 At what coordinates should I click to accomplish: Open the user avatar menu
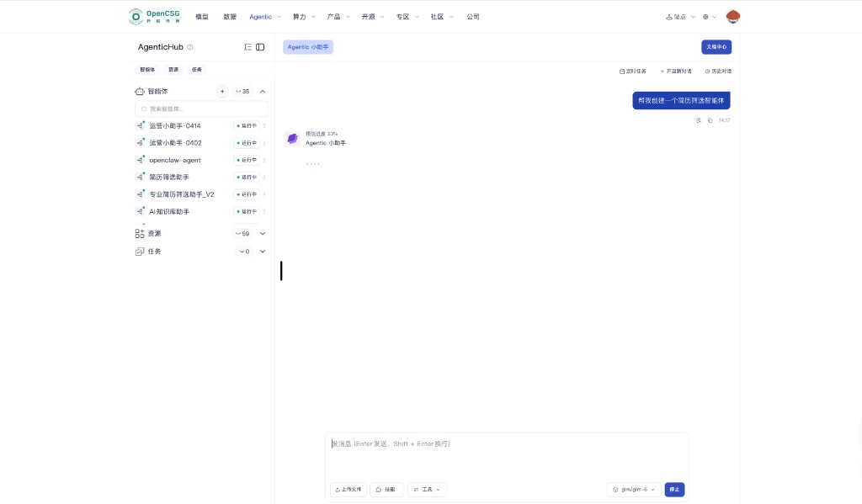(x=733, y=17)
